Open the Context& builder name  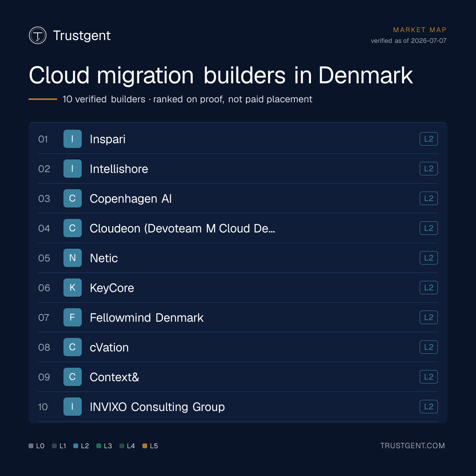point(114,377)
